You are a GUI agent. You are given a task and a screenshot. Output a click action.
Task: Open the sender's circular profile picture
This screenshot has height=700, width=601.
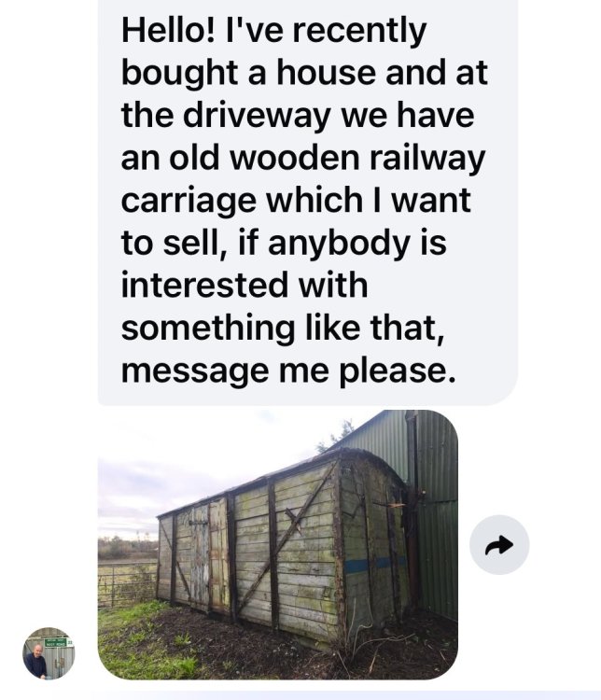(x=49, y=653)
